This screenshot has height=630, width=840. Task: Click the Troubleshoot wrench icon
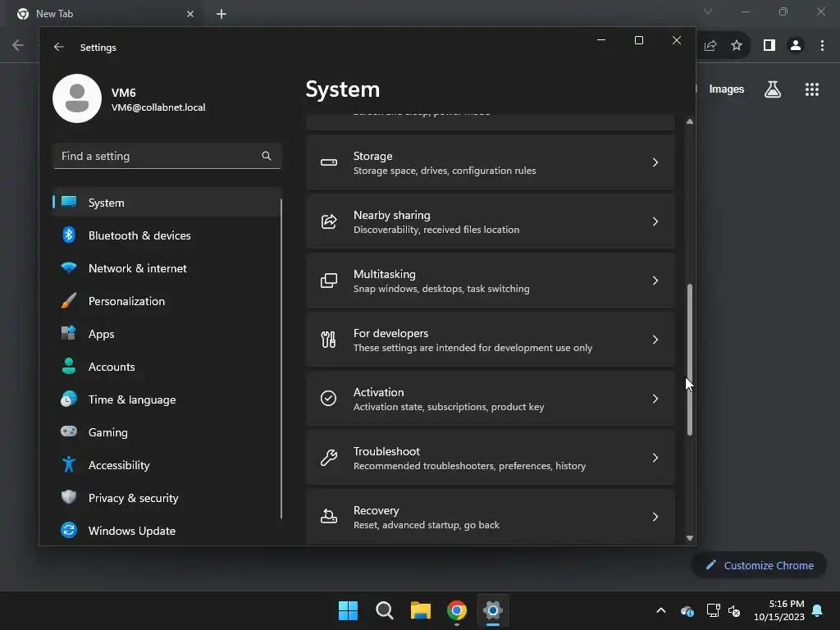pos(328,458)
